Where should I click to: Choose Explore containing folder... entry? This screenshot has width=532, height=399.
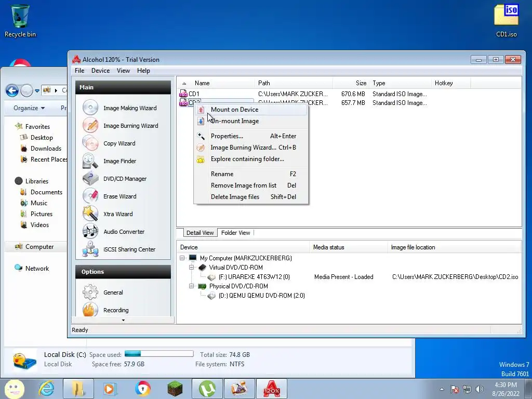coord(251,159)
